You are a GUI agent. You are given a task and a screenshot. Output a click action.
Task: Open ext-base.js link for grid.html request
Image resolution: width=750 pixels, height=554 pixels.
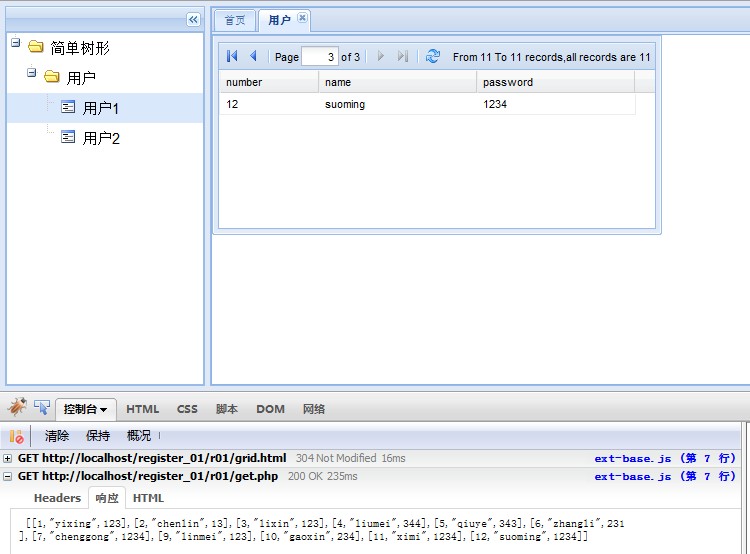tap(665, 458)
